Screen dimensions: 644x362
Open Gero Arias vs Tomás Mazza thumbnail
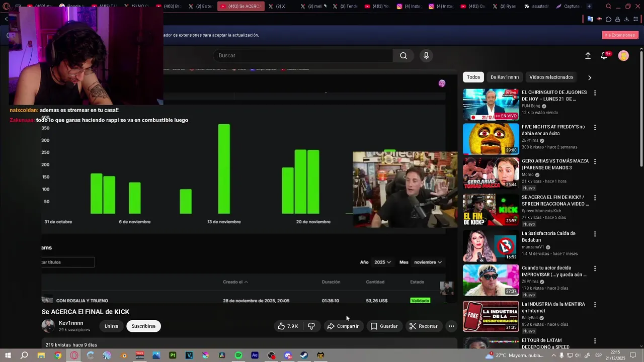[491, 173]
